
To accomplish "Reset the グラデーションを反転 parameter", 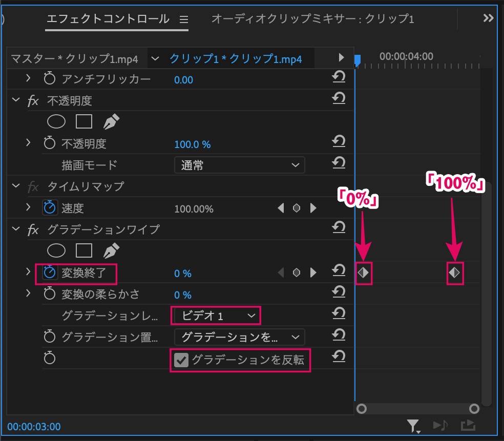I will pyautogui.click(x=339, y=356).
